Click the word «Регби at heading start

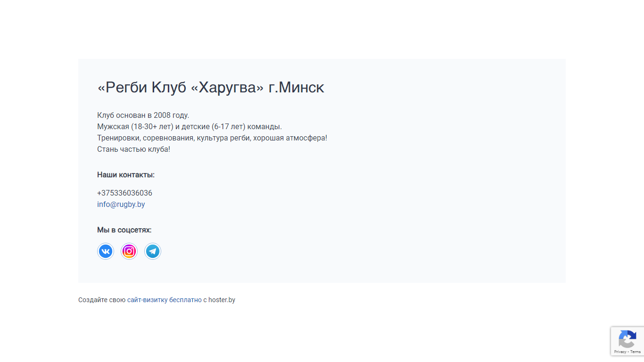coord(123,87)
